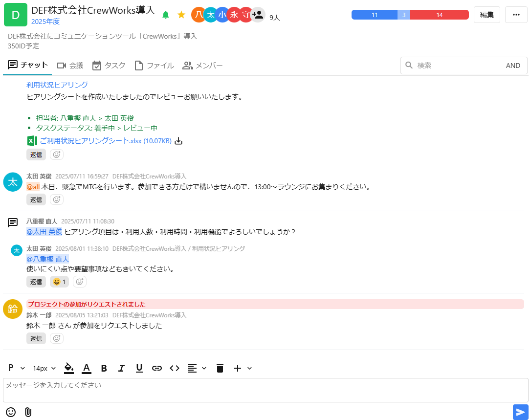This screenshot has height=420, width=531.
Task: Open ご利用状況ヒアリングシート.xlsx file link
Action: [106, 140]
